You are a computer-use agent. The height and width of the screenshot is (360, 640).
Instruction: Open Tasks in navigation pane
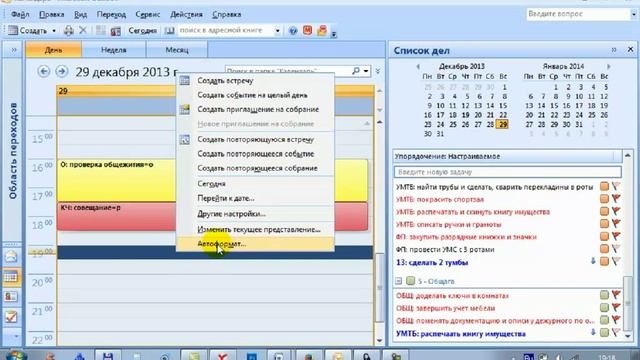pos(11,317)
